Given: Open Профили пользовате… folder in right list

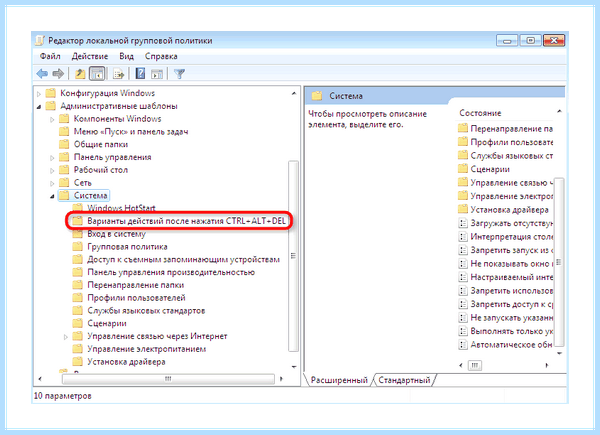Looking at the screenshot, I should pos(505,142).
